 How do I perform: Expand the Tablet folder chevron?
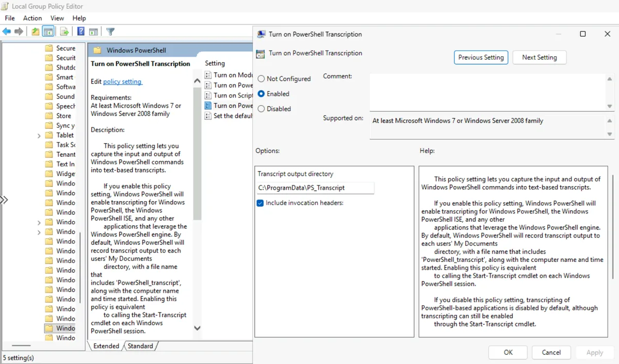click(x=39, y=136)
